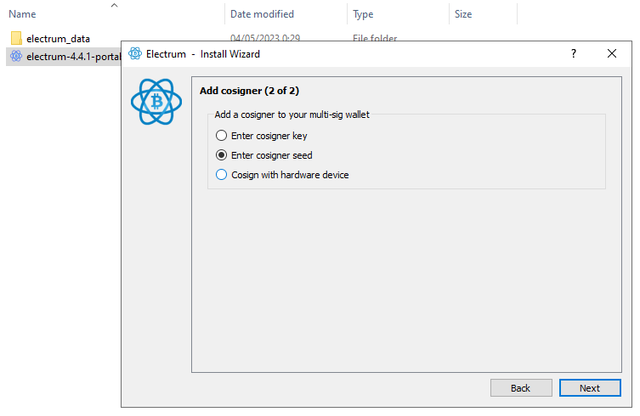The height and width of the screenshot is (416, 640).
Task: Sort files by the Type column
Action: click(363, 14)
